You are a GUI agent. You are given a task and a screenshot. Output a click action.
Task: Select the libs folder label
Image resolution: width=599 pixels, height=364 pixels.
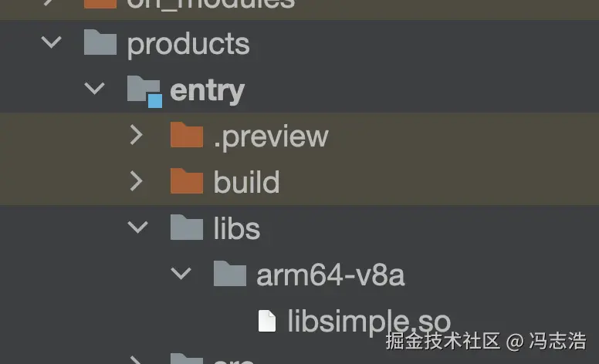(x=236, y=228)
